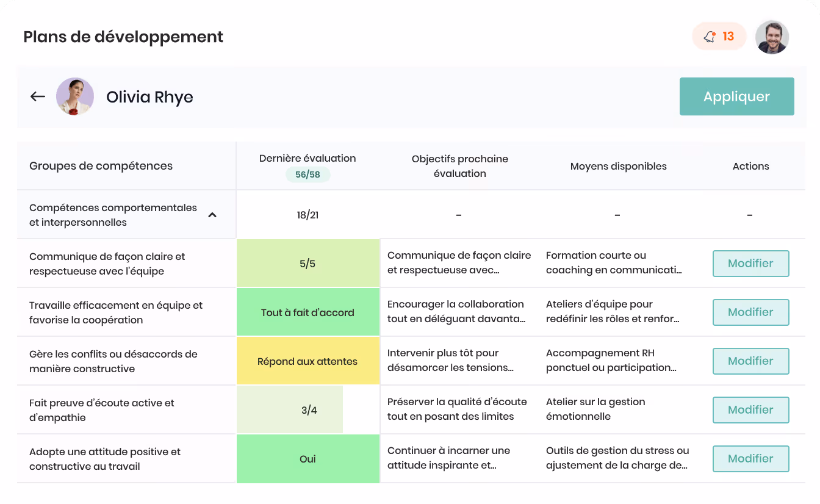Image resolution: width=820 pixels, height=504 pixels.
Task: Click Olivia Rhye's profile photo
Action: (x=75, y=96)
